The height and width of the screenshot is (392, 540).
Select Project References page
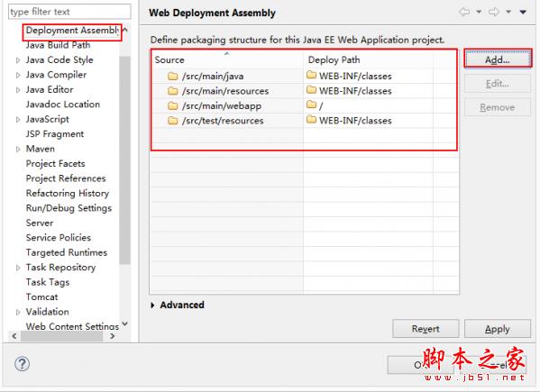pyautogui.click(x=66, y=178)
